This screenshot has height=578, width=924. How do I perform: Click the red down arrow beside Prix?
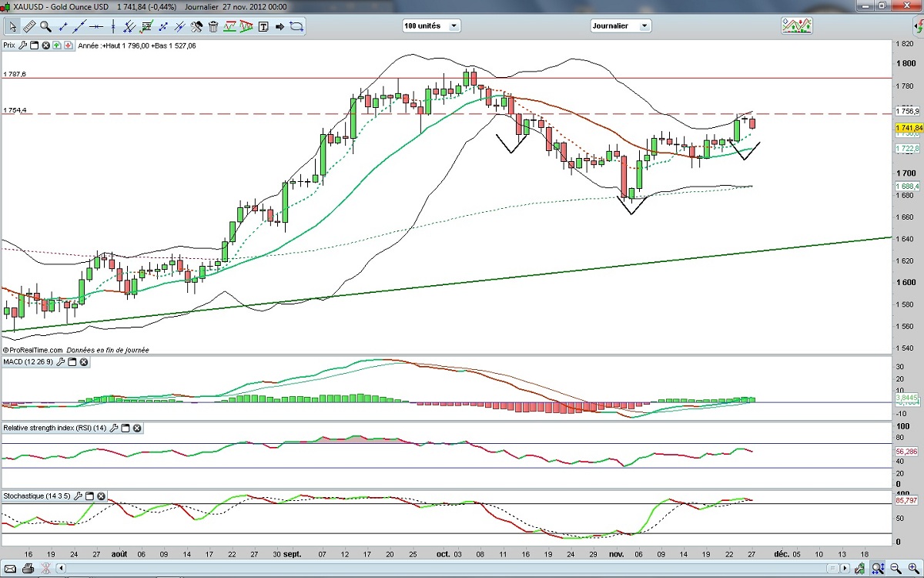coord(69,45)
